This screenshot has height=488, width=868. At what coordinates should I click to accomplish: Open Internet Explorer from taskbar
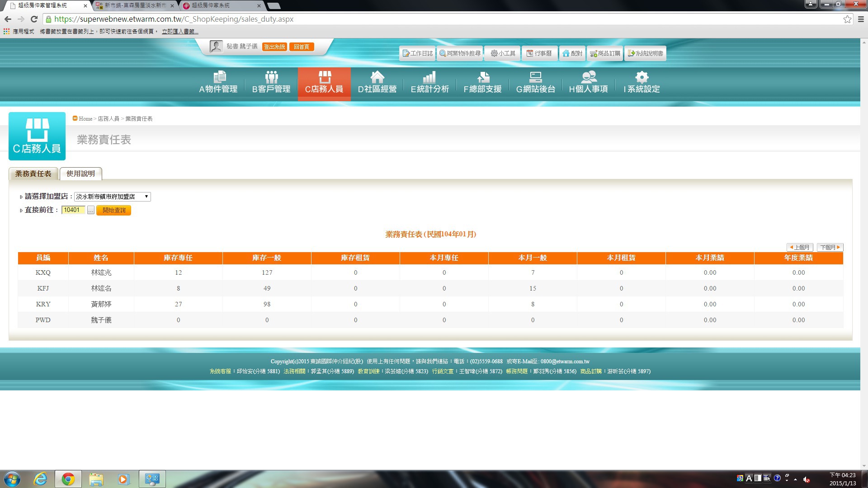click(x=40, y=479)
